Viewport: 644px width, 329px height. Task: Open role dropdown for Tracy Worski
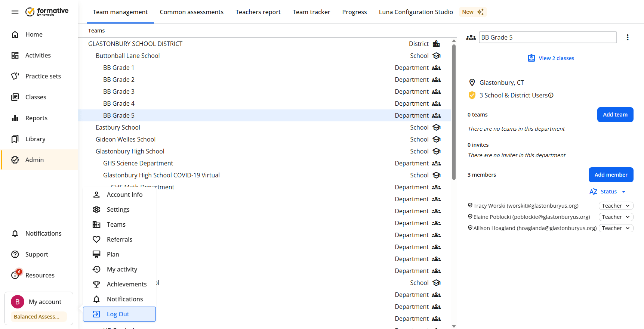click(x=616, y=206)
